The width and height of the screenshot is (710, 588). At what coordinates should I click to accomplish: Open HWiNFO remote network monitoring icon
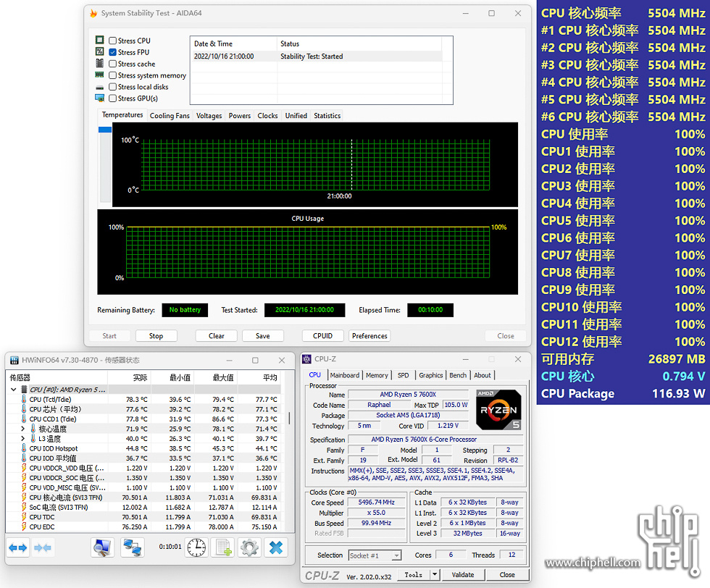(132, 548)
